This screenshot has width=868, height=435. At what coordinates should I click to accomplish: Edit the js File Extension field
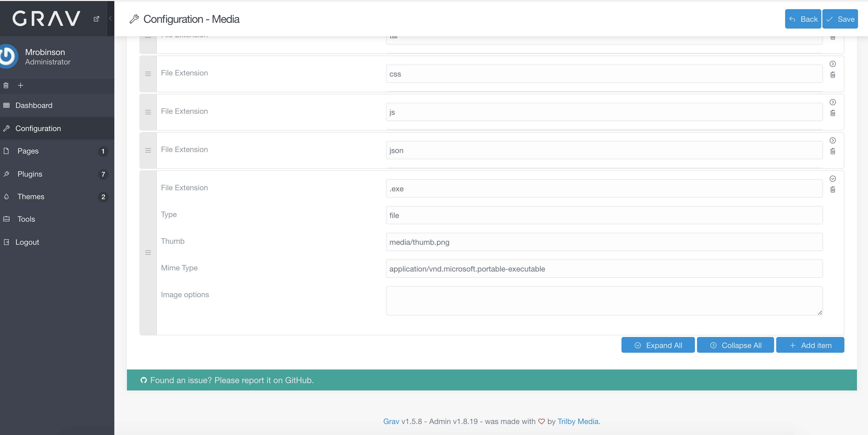click(x=604, y=112)
